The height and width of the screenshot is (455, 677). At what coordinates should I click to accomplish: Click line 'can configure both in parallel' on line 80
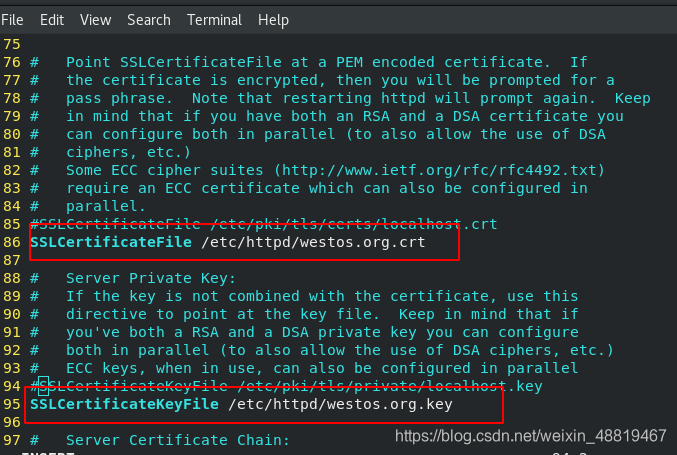click(318, 134)
